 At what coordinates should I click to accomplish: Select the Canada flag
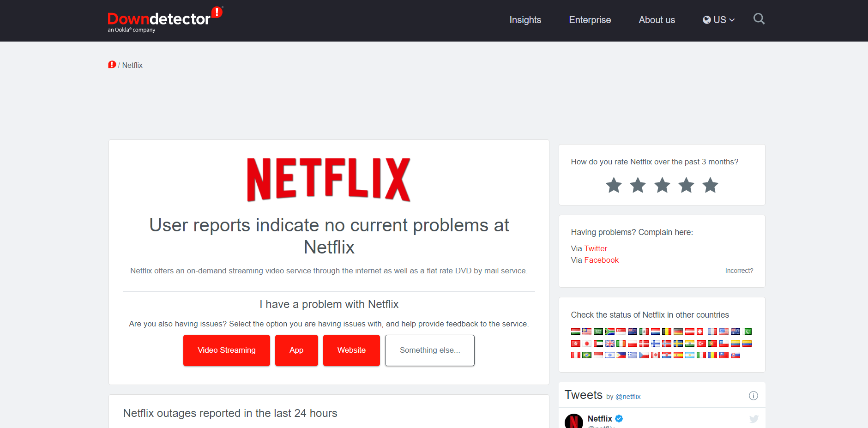click(656, 355)
